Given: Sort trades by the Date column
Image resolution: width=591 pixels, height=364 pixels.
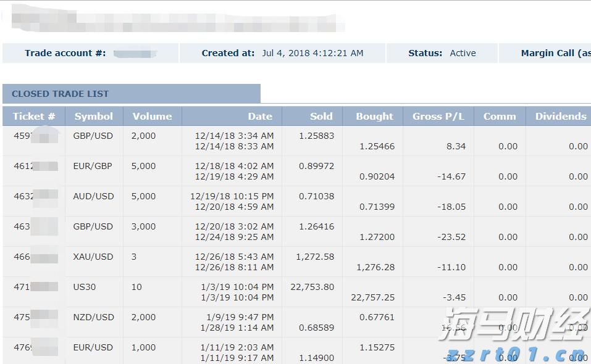Looking at the screenshot, I should [x=260, y=116].
